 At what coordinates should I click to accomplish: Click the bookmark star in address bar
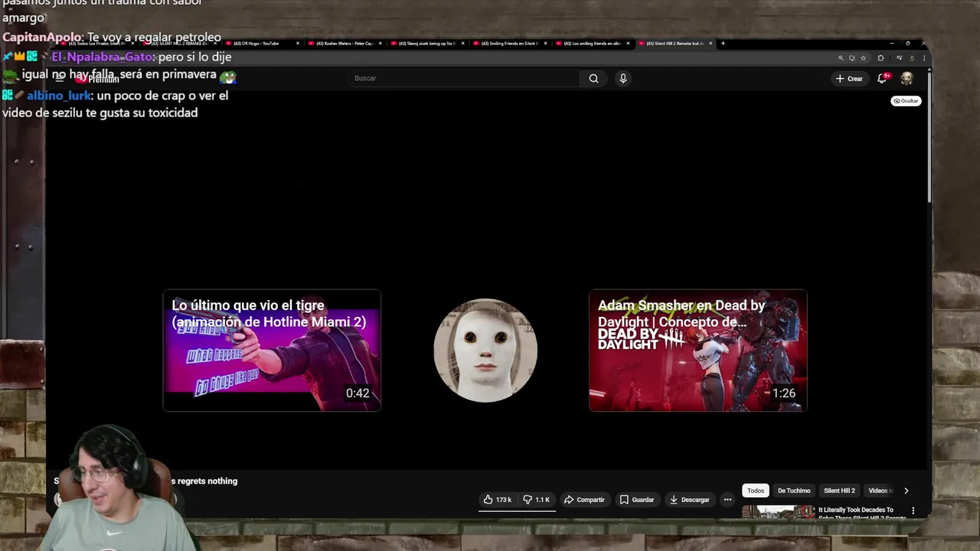point(863,57)
